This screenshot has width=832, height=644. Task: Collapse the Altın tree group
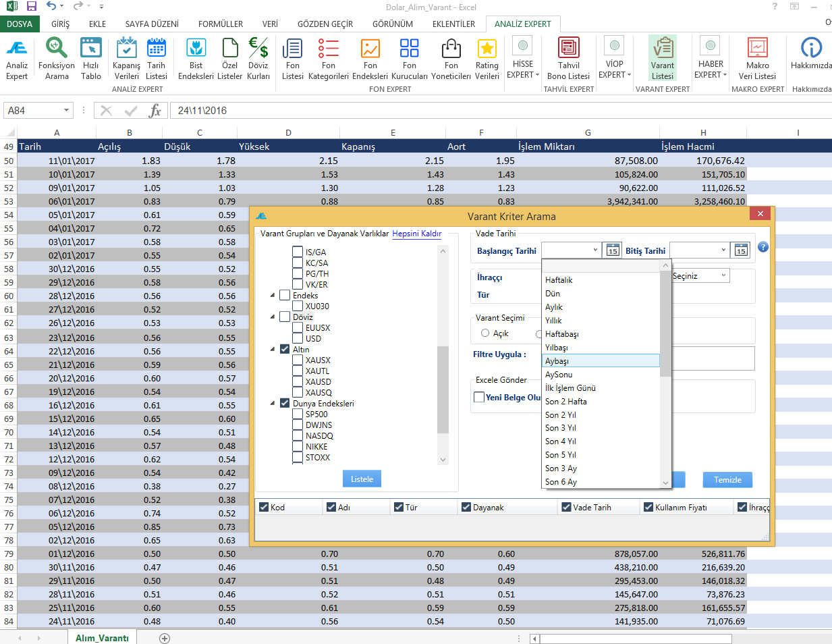273,350
